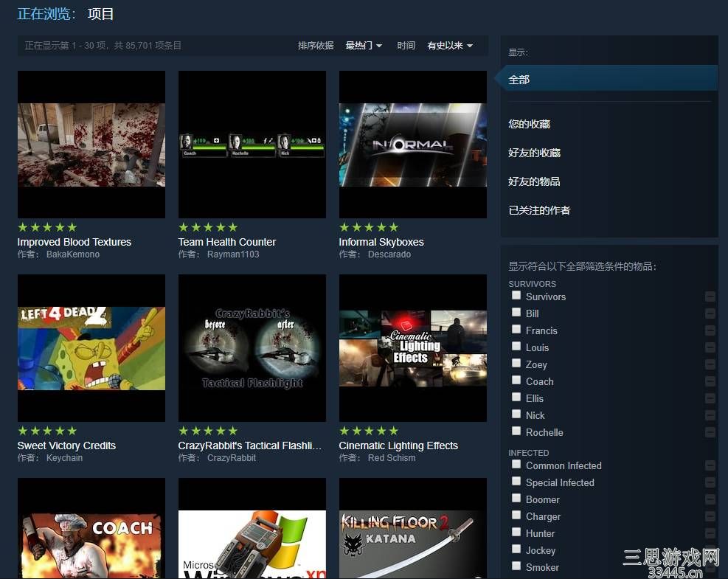The width and height of the screenshot is (728, 579).
Task: Select the Charger checkbox
Action: click(x=516, y=515)
